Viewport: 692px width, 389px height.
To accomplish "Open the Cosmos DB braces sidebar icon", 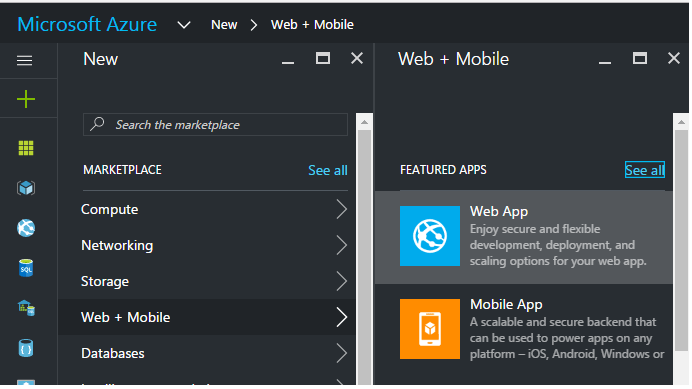I will point(26,348).
